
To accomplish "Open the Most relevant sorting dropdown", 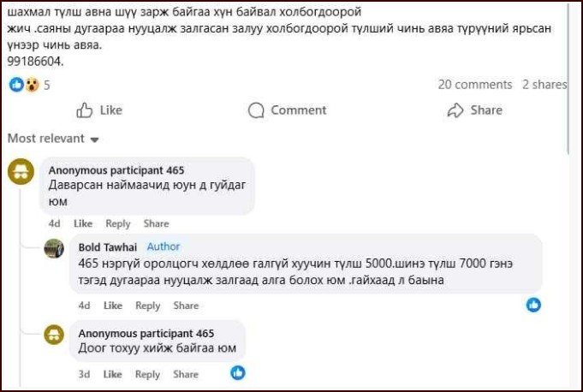I will click(x=53, y=139).
